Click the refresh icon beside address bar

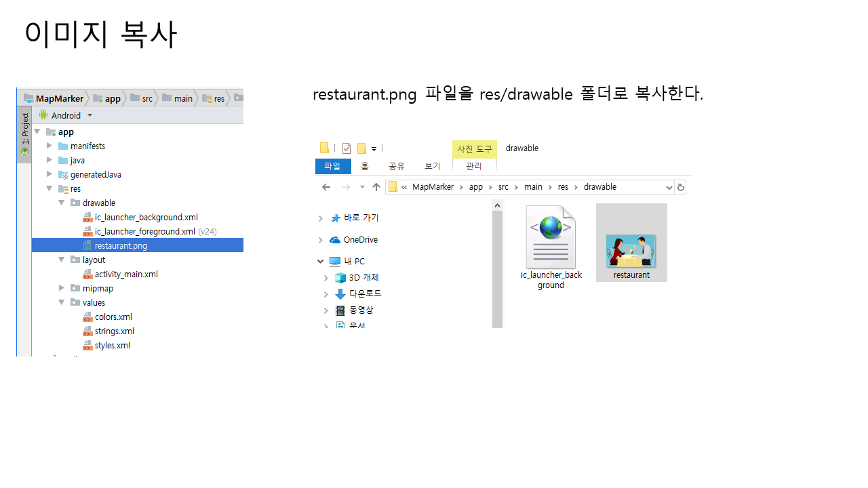(681, 187)
